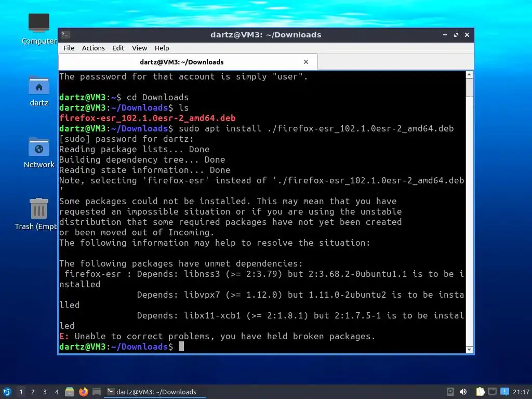Maximize the terminal window

click(x=456, y=35)
